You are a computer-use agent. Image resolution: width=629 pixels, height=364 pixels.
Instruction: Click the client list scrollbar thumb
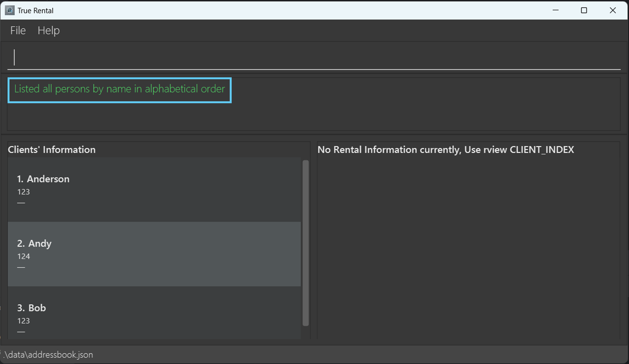pyautogui.click(x=306, y=243)
